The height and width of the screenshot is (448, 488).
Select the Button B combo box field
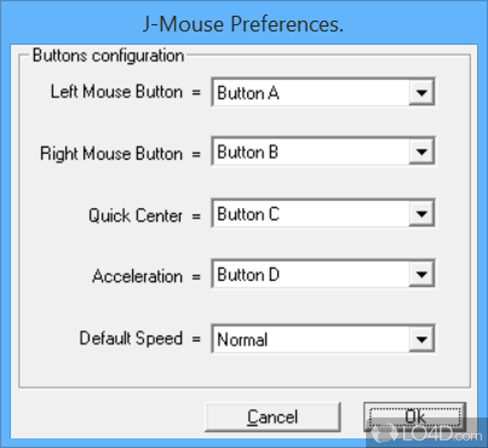[x=311, y=153]
